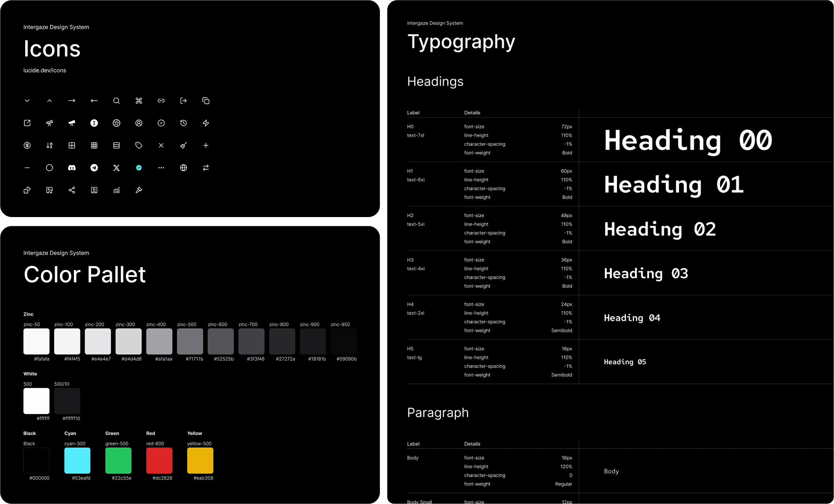Image resolution: width=834 pixels, height=504 pixels.
Task: Click the chevron-down icon
Action: click(27, 101)
